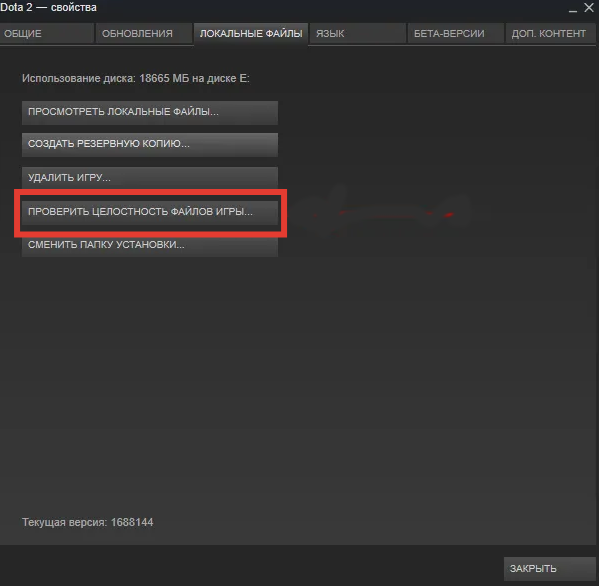
Task: Switch to the ОБЩИЕ tab
Action: click(47, 34)
